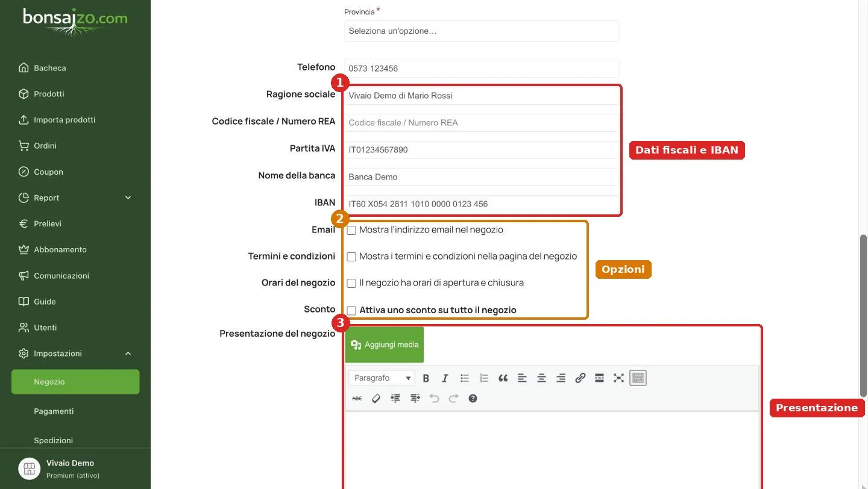Viewport: 868px width, 489px height.
Task: Open the Negozio settings page
Action: pyautogui.click(x=75, y=382)
